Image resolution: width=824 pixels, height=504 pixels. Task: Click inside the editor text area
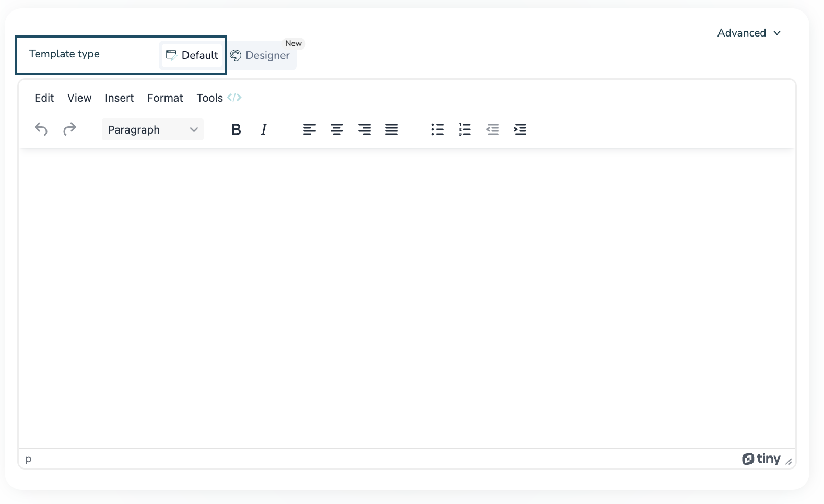pos(407,297)
